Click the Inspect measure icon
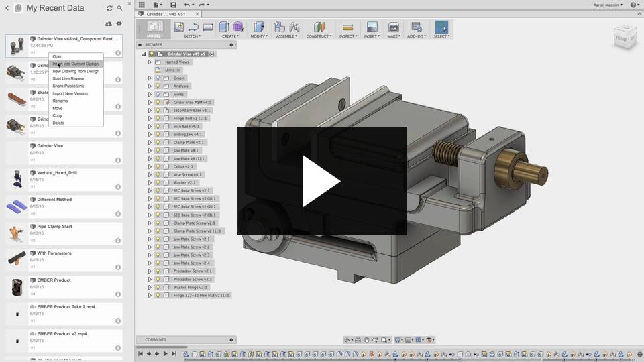644x362 pixels. (347, 27)
